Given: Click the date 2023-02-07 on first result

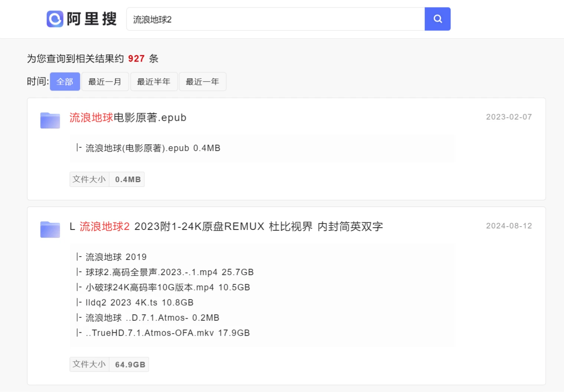Looking at the screenshot, I should (509, 116).
